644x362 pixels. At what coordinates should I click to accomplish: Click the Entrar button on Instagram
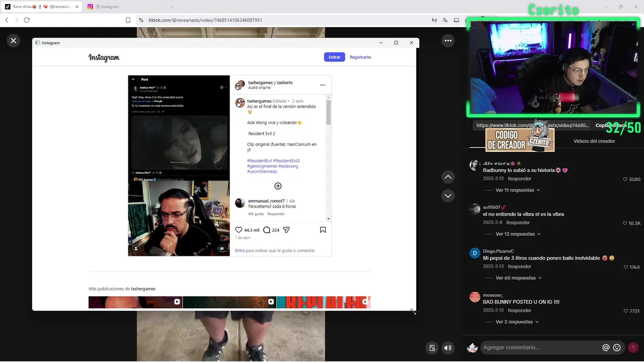point(334,57)
